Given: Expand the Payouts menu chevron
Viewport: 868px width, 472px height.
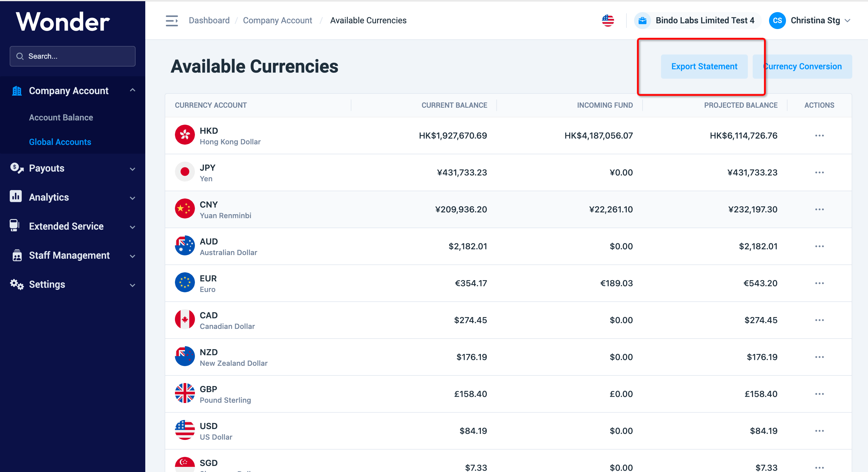Looking at the screenshot, I should point(133,169).
